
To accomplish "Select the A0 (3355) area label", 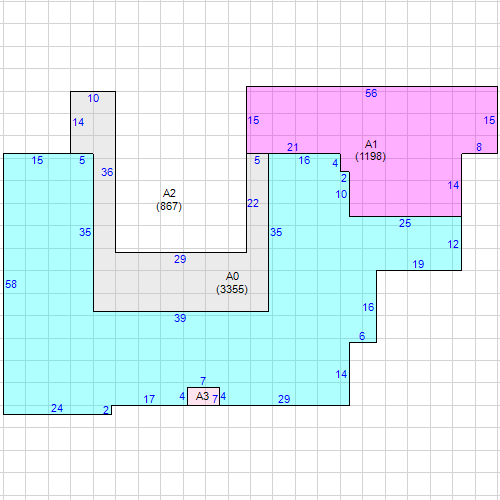I will [232, 283].
